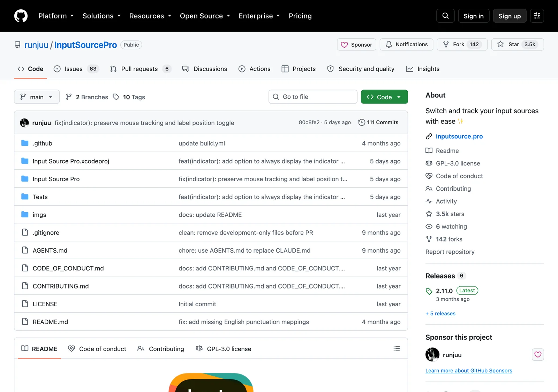Click Report repository link
Viewport: 558px width, 392px height.
(x=450, y=252)
